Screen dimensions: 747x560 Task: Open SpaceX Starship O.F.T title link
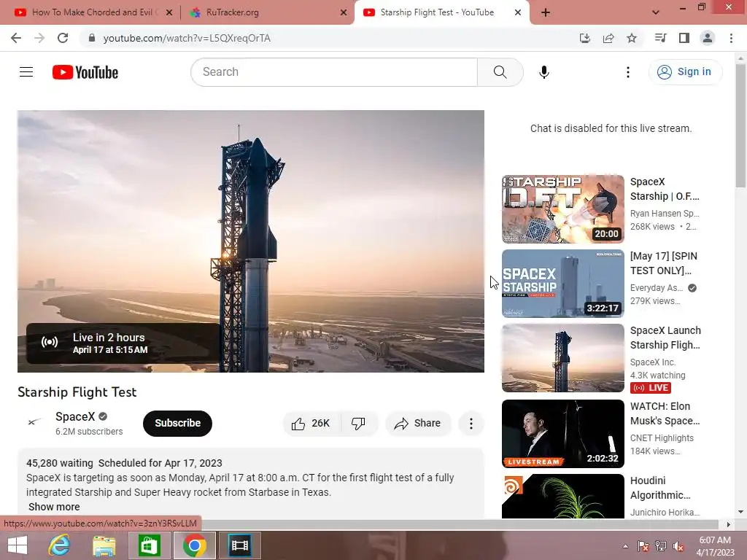click(665, 189)
